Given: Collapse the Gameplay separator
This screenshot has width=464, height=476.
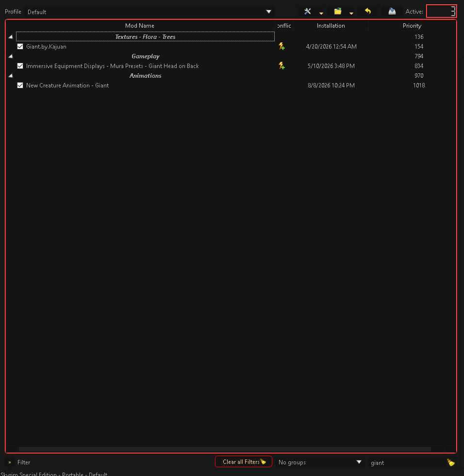Looking at the screenshot, I should [x=11, y=56].
